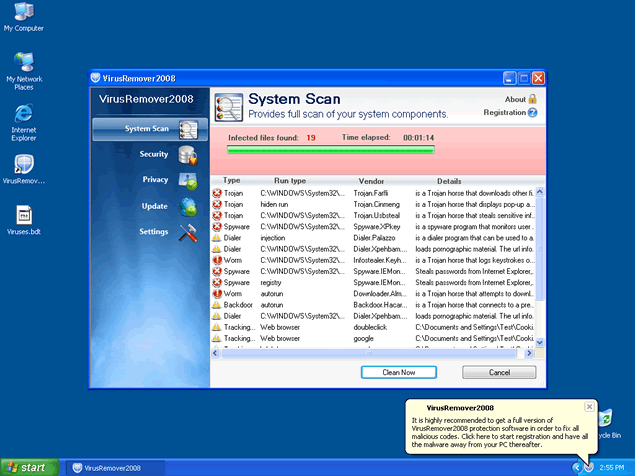635x476 pixels.
Task: Open Internet Explorer desktop icon
Action: coord(24,120)
